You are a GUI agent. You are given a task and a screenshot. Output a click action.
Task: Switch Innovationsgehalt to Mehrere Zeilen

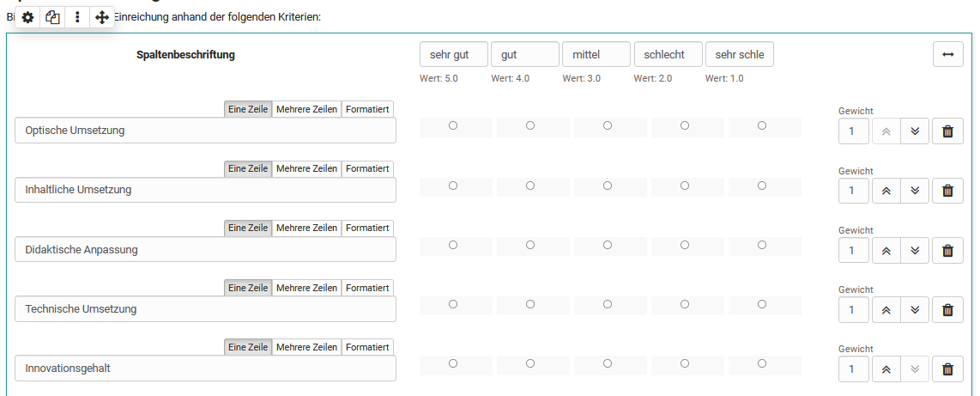point(307,347)
